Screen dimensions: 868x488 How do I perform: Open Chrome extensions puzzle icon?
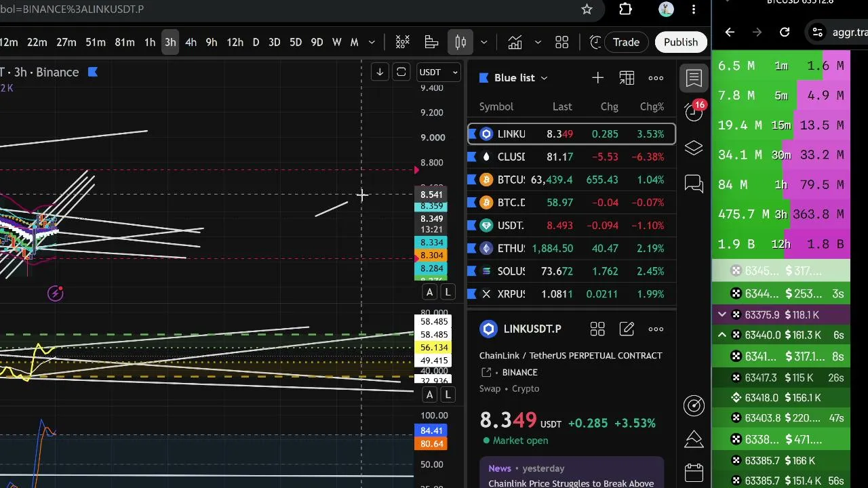click(625, 9)
